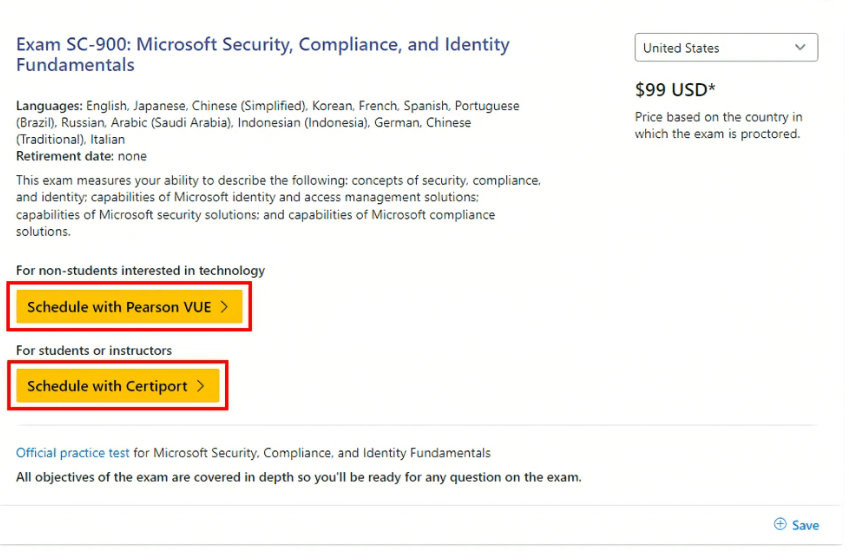The width and height of the screenshot is (849, 560).
Task: Click the circled plus Save icon
Action: click(x=780, y=524)
